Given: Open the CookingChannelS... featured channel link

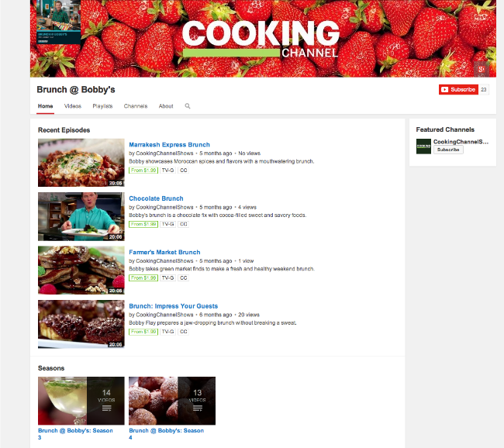Looking at the screenshot, I should pos(461,142).
